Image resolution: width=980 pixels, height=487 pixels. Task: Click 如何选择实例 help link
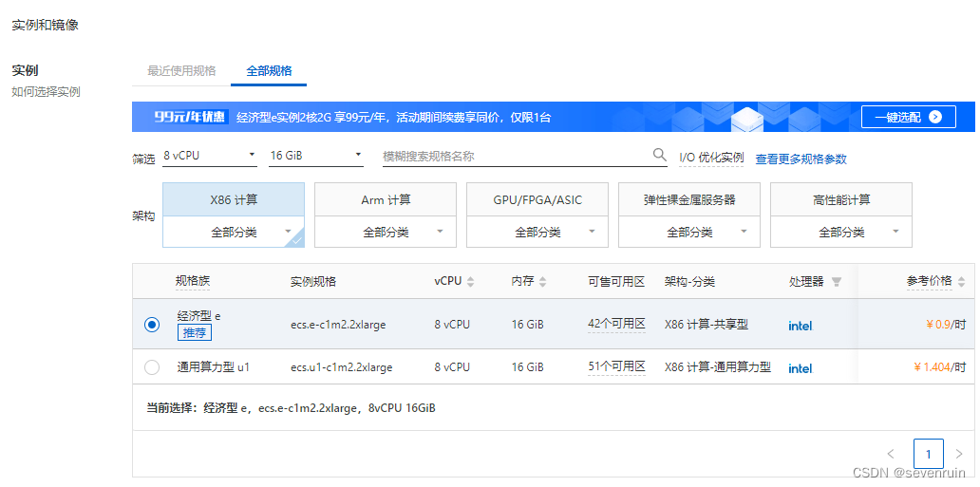click(x=46, y=92)
